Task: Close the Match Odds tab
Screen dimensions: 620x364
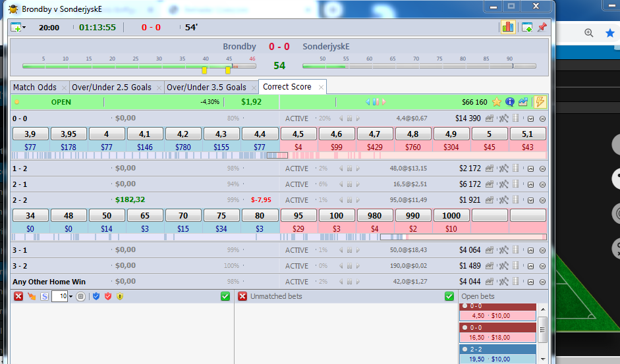Action: 64,88
